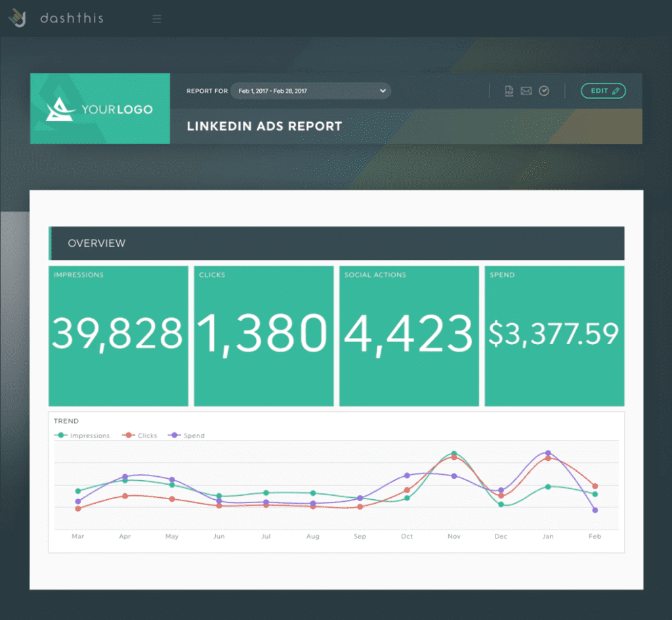Click the dashthis hand logo icon

pyautogui.click(x=18, y=18)
